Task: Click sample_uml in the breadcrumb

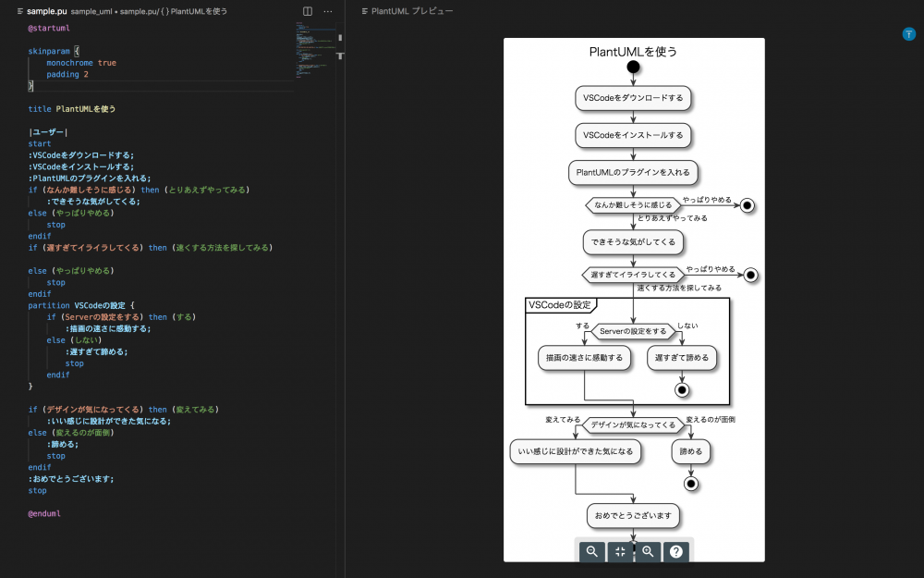Action: pyautogui.click(x=91, y=11)
